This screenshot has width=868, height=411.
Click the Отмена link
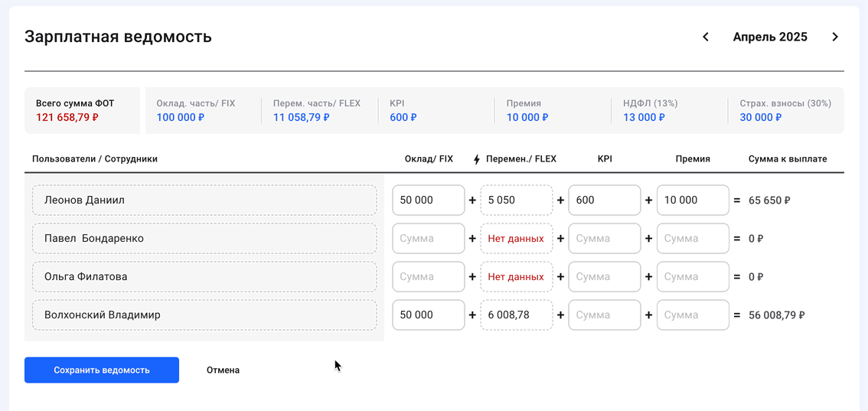(x=223, y=370)
